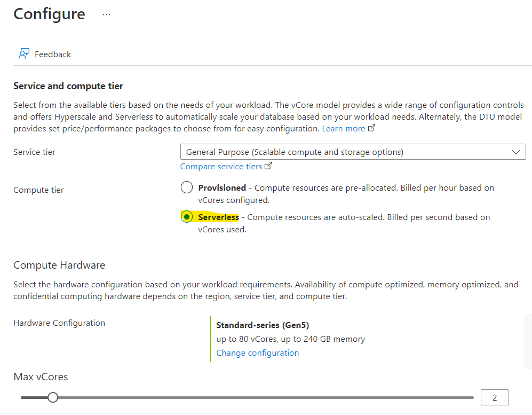Click the Max vCores slider track midpoint
Image resolution: width=532 pixels, height=415 pixels.
coord(247,397)
